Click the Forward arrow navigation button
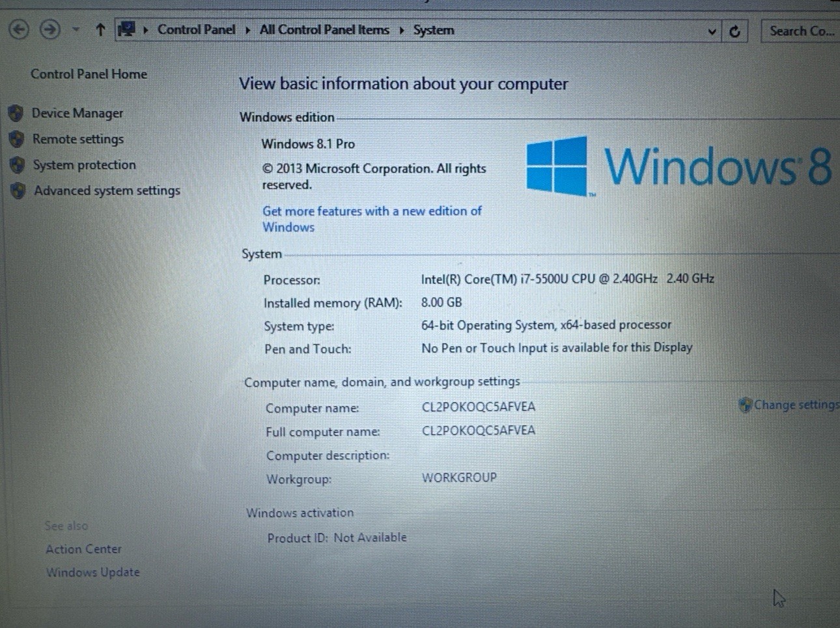 [50, 29]
